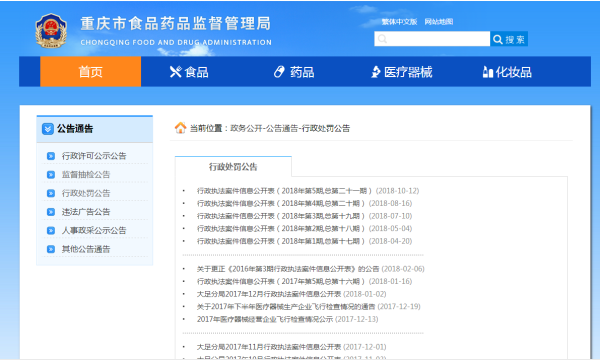The height and width of the screenshot is (360, 600).
Task: Open the 化妆品 section
Action: coord(507,72)
